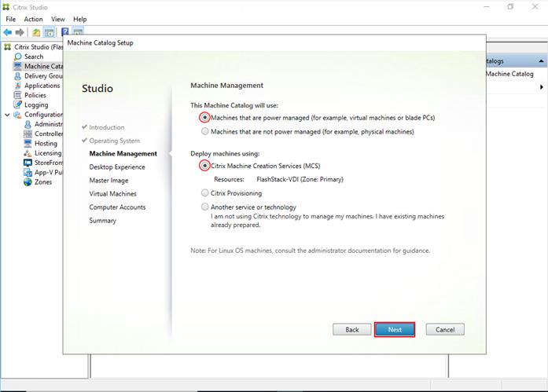Click the Applications node icon
The height and width of the screenshot is (392, 548).
coord(17,86)
